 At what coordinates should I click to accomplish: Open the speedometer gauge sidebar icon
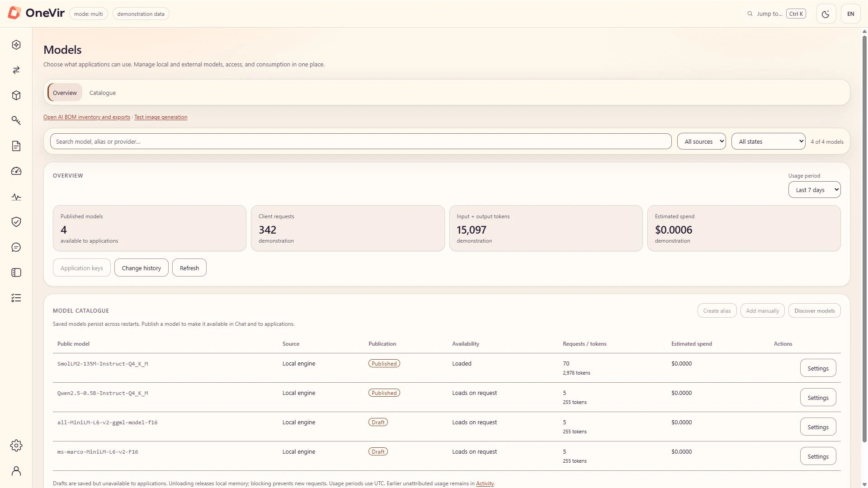pos(16,171)
